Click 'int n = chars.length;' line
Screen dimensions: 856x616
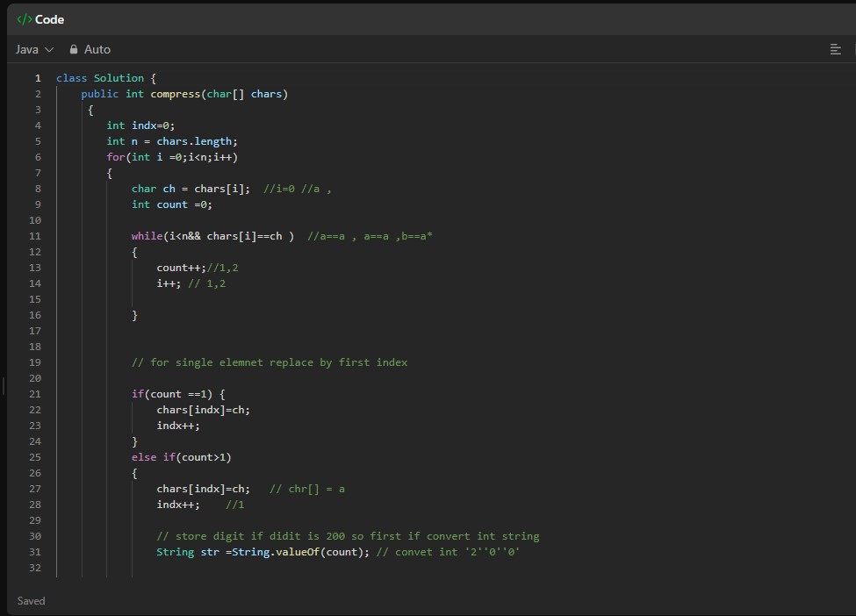tap(172, 141)
